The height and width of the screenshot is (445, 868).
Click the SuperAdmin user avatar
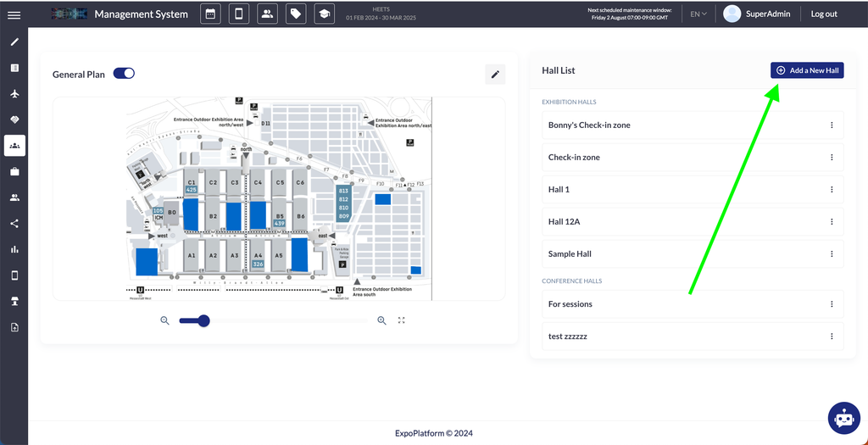click(732, 14)
